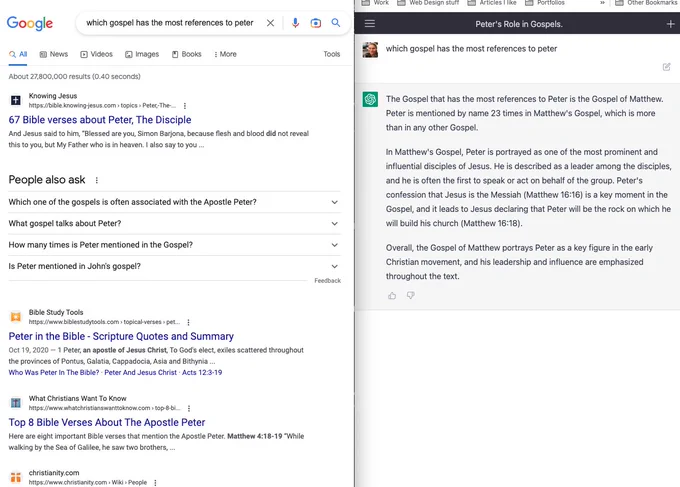Click the ChatGPT logo avatar

[x=370, y=99]
